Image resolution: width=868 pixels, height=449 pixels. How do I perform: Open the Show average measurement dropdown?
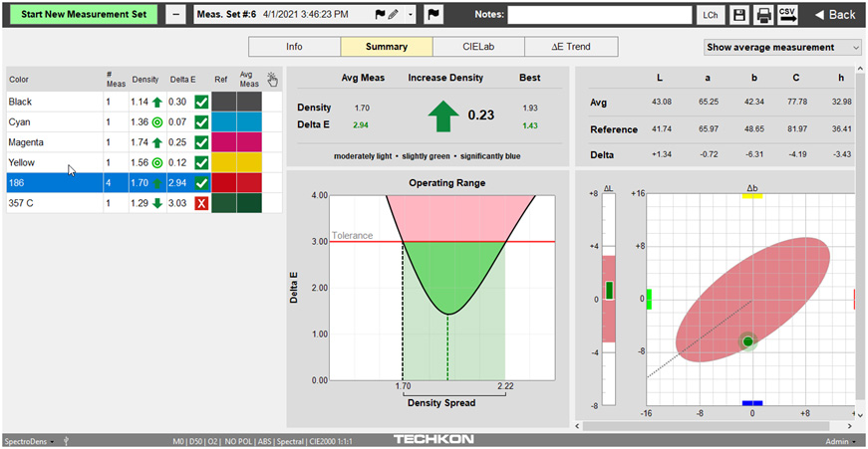pos(782,47)
